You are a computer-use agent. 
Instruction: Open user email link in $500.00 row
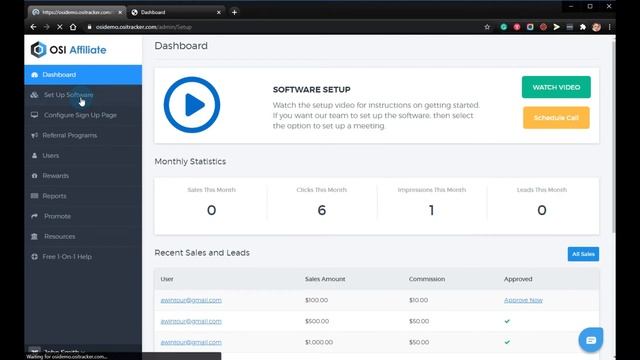pyautogui.click(x=191, y=321)
